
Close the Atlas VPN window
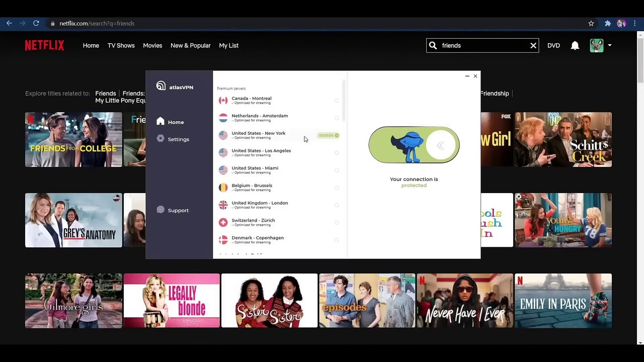pyautogui.click(x=475, y=76)
